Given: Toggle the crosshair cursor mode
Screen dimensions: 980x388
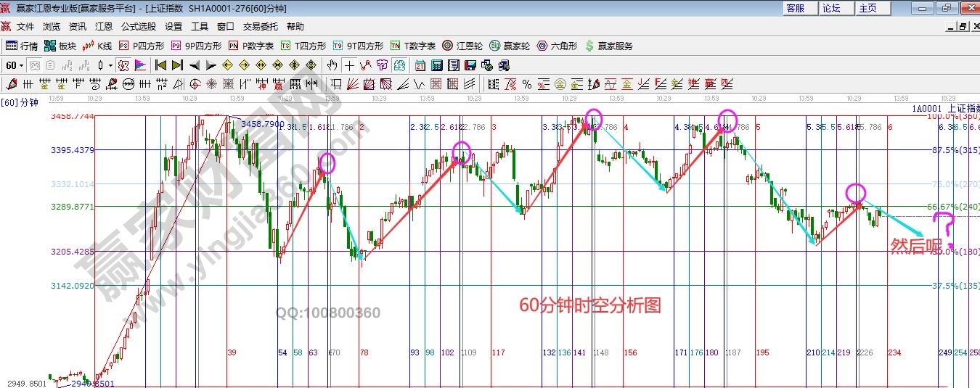Looking at the screenshot, I should pos(350,65).
